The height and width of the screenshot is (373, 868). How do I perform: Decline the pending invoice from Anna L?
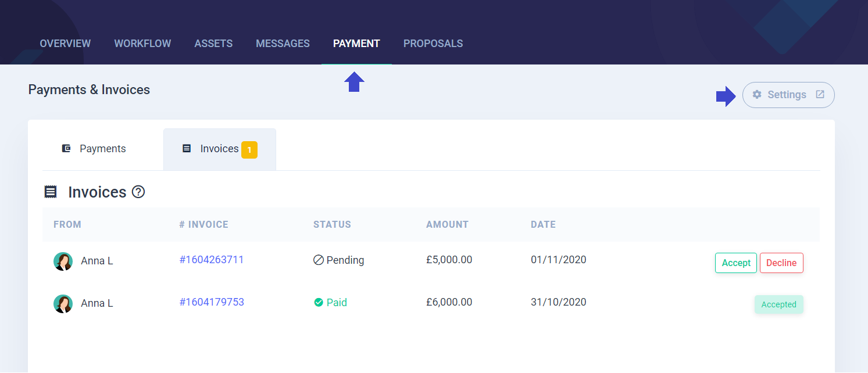pyautogui.click(x=781, y=263)
